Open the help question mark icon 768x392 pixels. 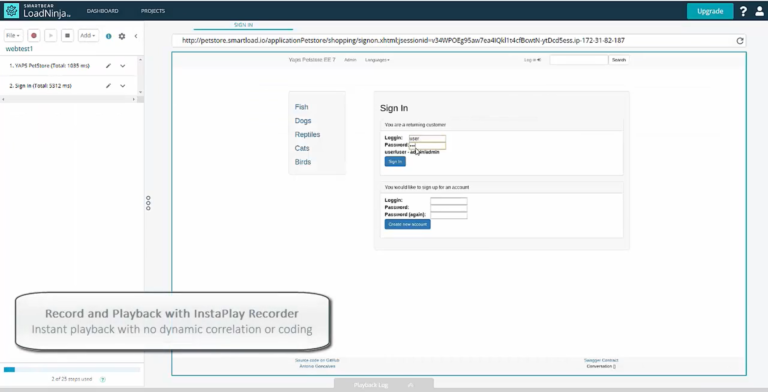744,11
